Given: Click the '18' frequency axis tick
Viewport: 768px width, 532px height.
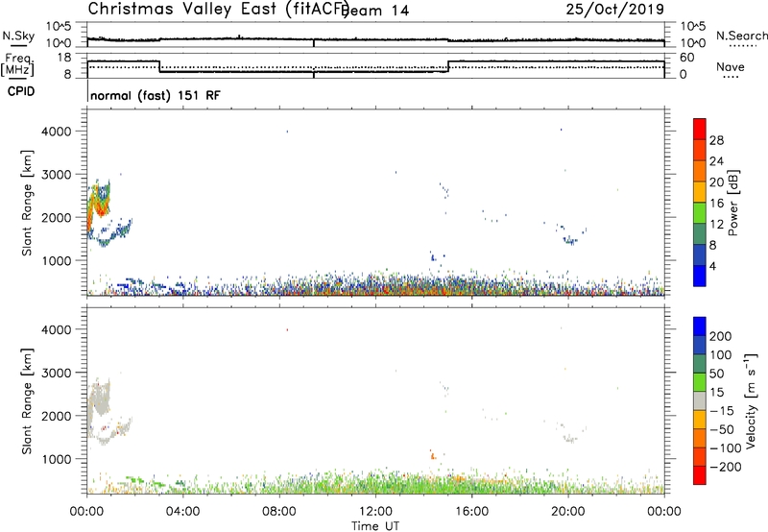Looking at the screenshot, I should tap(64, 58).
